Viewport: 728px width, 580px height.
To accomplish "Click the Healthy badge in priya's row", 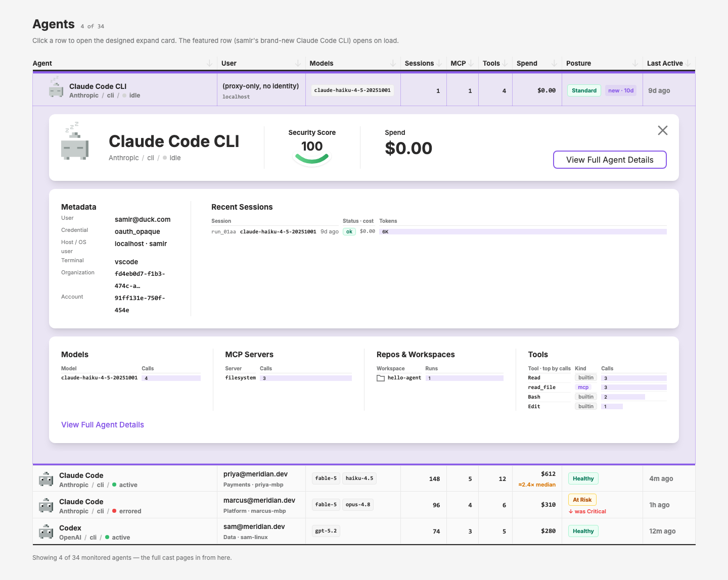I will (x=583, y=478).
